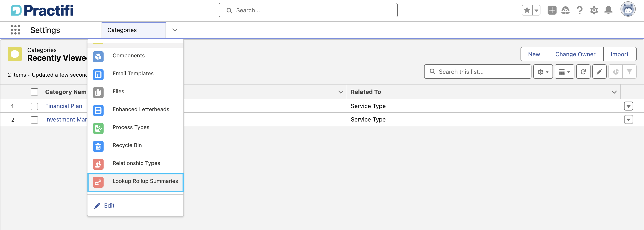
Task: Open the Setup gear icon
Action: (594, 10)
